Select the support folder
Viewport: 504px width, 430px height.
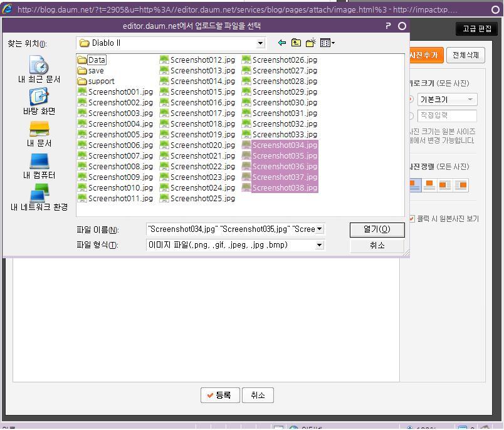[96, 81]
